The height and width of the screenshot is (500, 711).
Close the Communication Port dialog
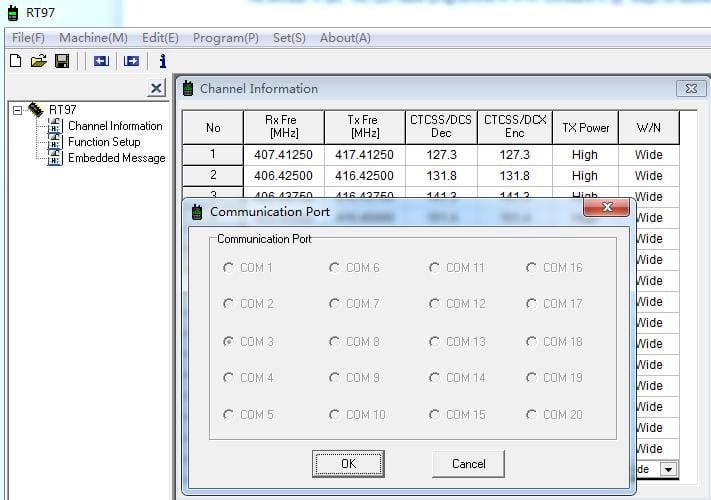(x=606, y=209)
